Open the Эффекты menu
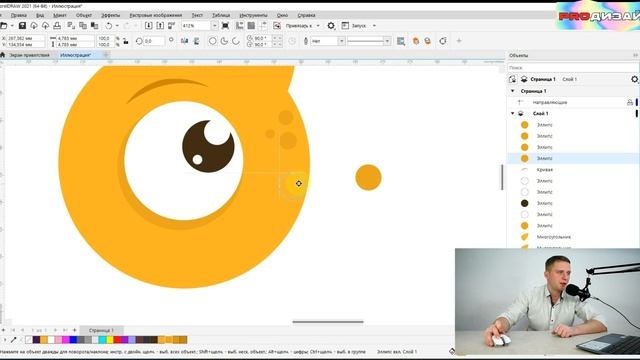The image size is (640, 360). 110,15
